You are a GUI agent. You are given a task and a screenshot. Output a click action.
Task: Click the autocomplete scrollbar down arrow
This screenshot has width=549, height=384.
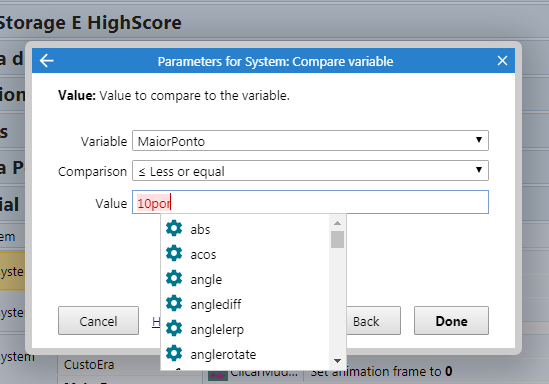(x=337, y=361)
